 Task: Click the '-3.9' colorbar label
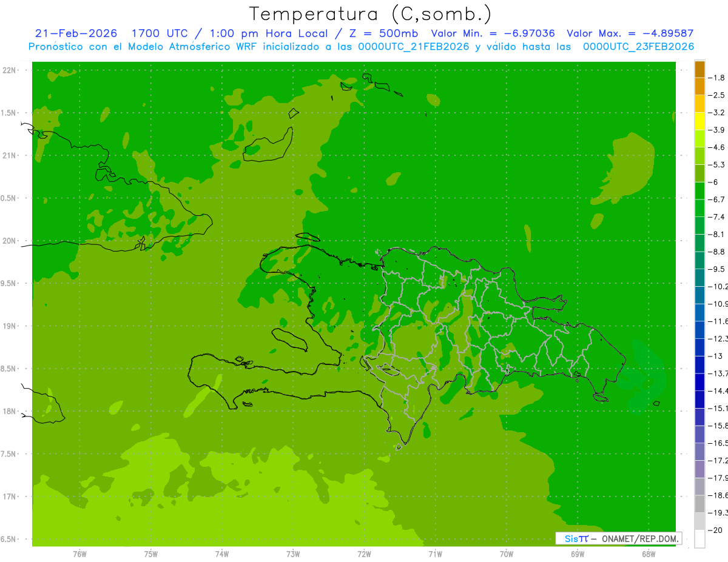pos(718,130)
